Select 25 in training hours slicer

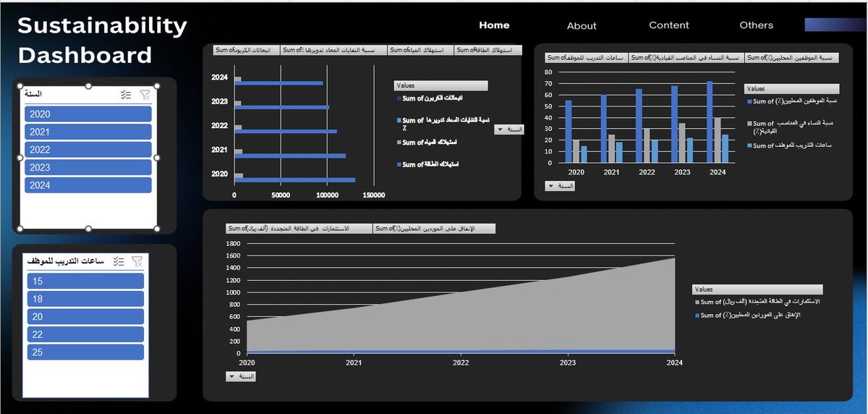[x=85, y=352]
